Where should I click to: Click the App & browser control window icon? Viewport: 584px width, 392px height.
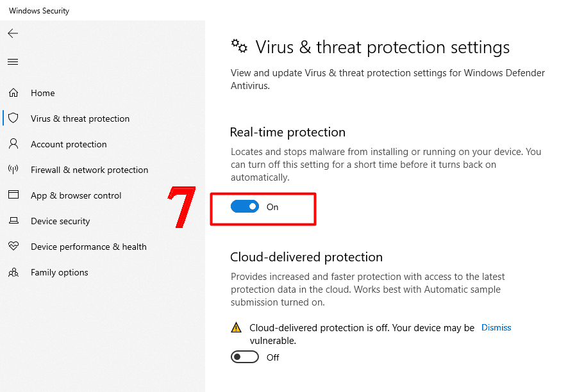click(13, 195)
